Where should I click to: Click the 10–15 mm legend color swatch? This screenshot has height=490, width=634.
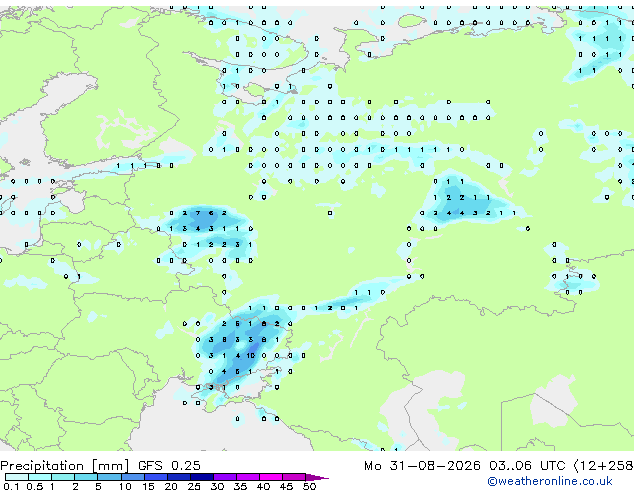tap(132, 477)
